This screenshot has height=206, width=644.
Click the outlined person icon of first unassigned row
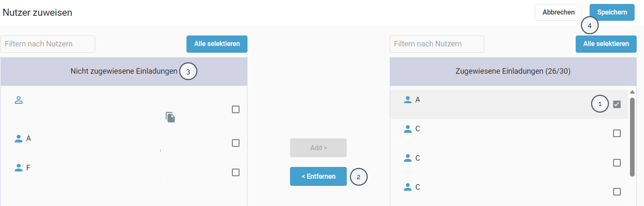[19, 100]
